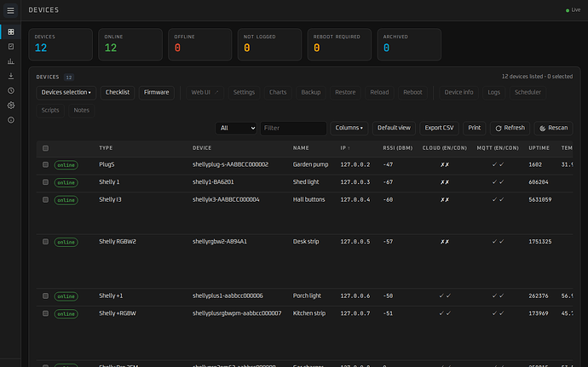This screenshot has width=588, height=367.
Task: Select the Shelly 1 Shed light checkbox
Action: pyautogui.click(x=45, y=182)
